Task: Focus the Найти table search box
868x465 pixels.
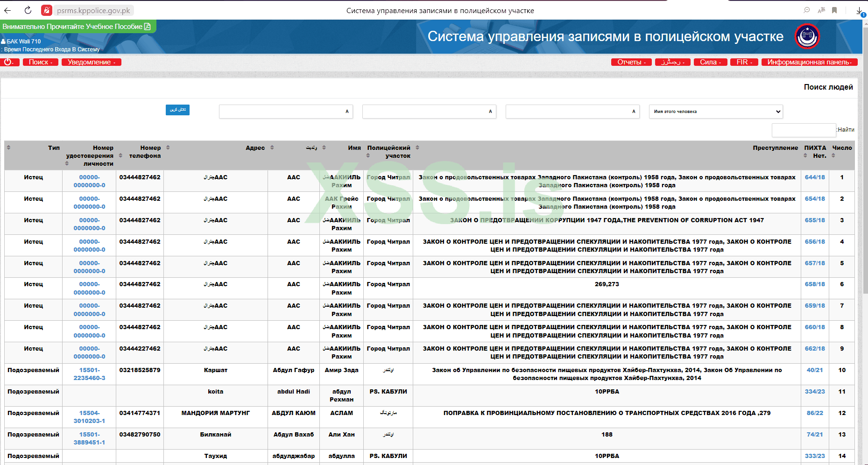Action: coord(804,130)
